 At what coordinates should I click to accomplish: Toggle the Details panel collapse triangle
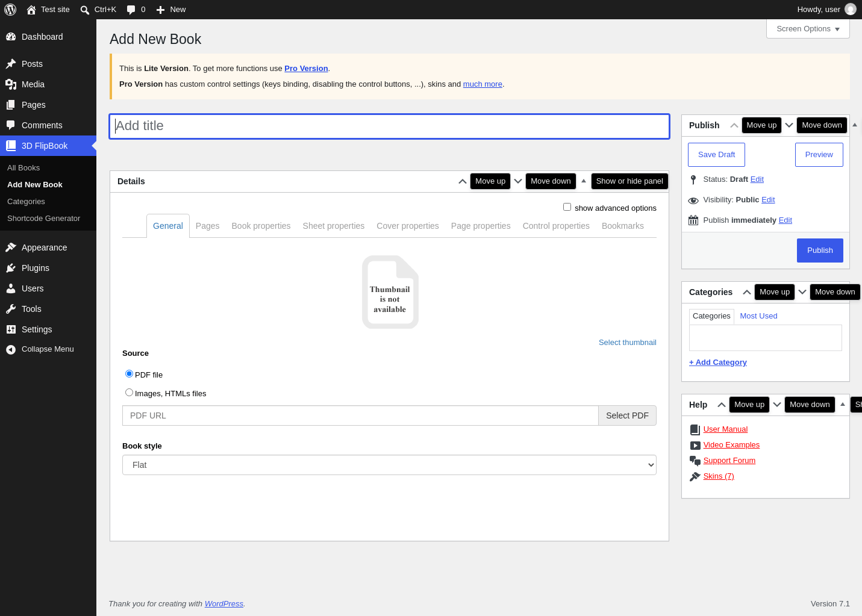pyautogui.click(x=584, y=181)
